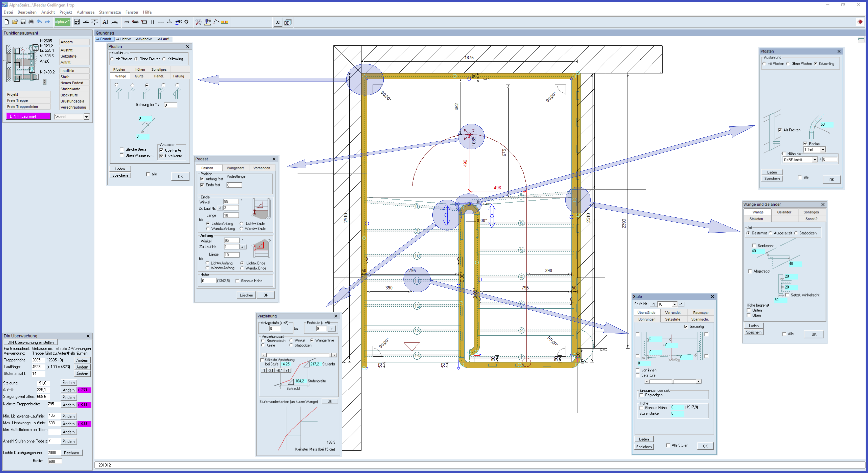Decrement Stufe Nr. with -1 button
Viewport: 868px width, 473px height.
point(654,304)
